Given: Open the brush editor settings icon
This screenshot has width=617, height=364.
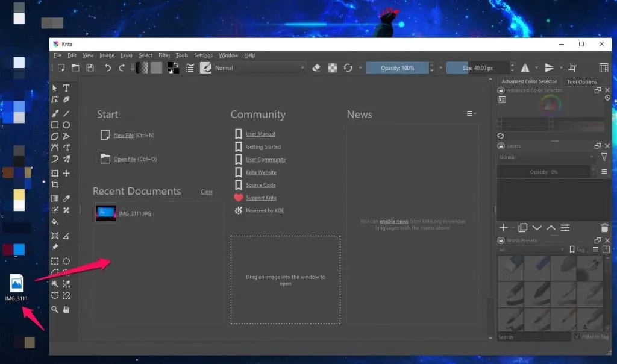Looking at the screenshot, I should [x=190, y=68].
